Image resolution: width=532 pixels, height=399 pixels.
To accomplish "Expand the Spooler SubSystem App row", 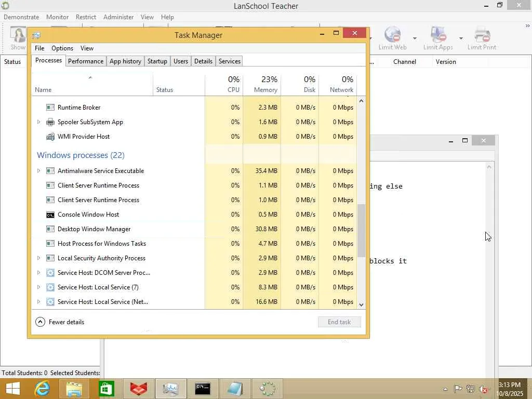I will click(38, 122).
